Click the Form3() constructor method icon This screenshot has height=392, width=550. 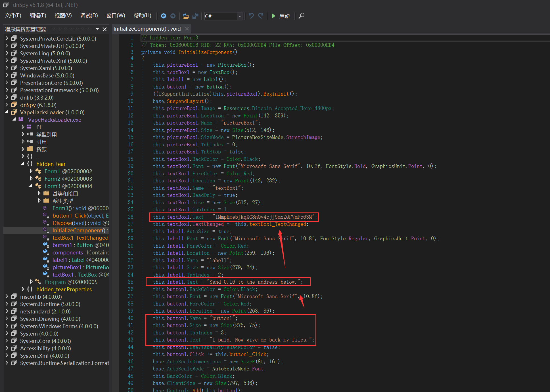[45, 208]
